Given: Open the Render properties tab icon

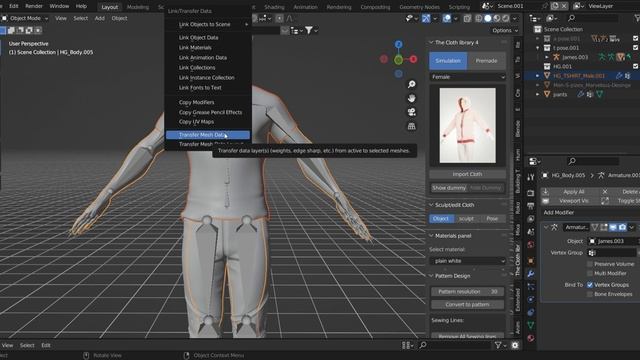Looking at the screenshot, I should (531, 193).
